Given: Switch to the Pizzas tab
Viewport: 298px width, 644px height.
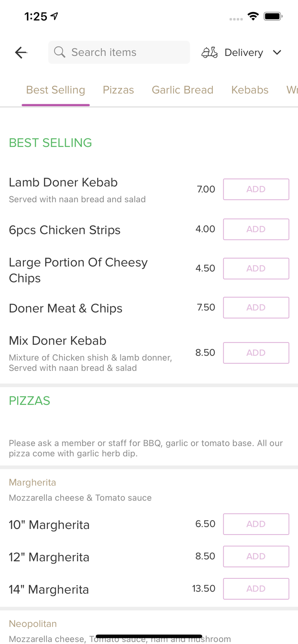Looking at the screenshot, I should [x=118, y=90].
